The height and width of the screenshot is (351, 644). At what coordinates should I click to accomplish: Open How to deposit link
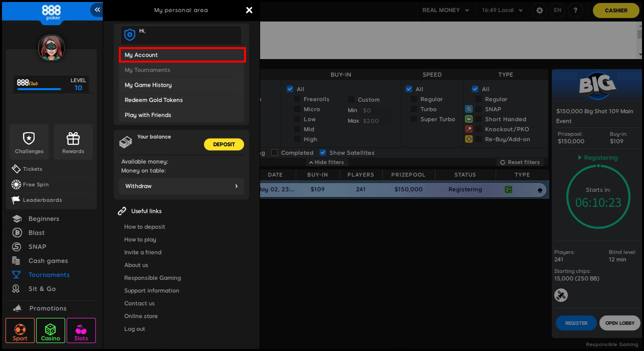tap(144, 227)
